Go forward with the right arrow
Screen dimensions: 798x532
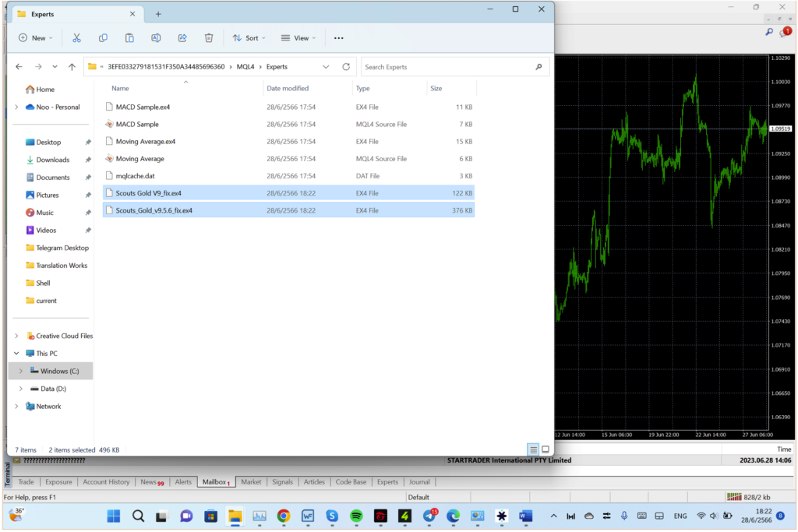(x=38, y=67)
